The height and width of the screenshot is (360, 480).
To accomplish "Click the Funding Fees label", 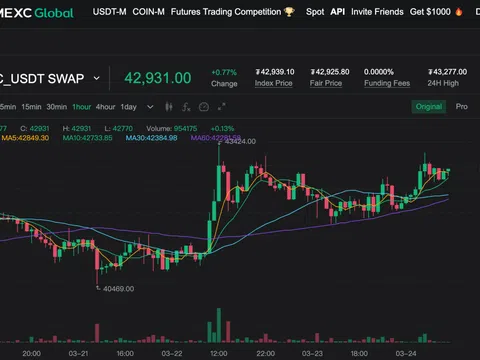I will click(387, 83).
